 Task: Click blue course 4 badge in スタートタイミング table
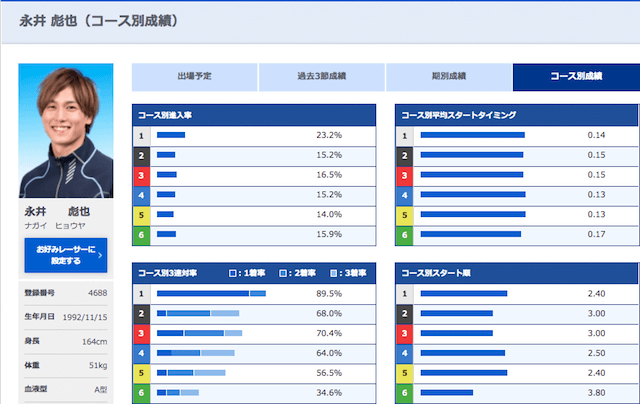tap(404, 195)
